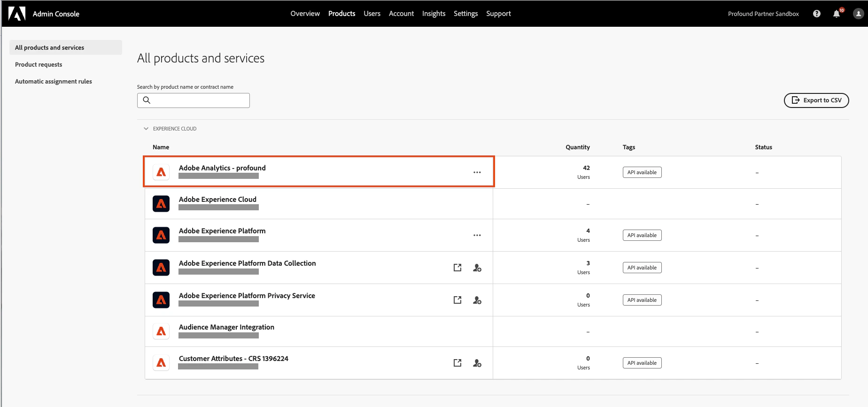The width and height of the screenshot is (868, 407).
Task: Open Adobe Experience Cloud product link
Action: pos(217,199)
